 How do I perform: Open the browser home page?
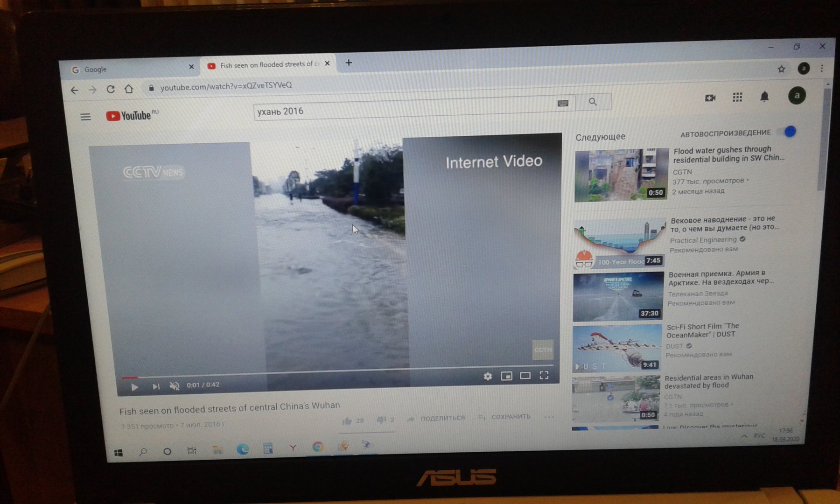pos(129,89)
